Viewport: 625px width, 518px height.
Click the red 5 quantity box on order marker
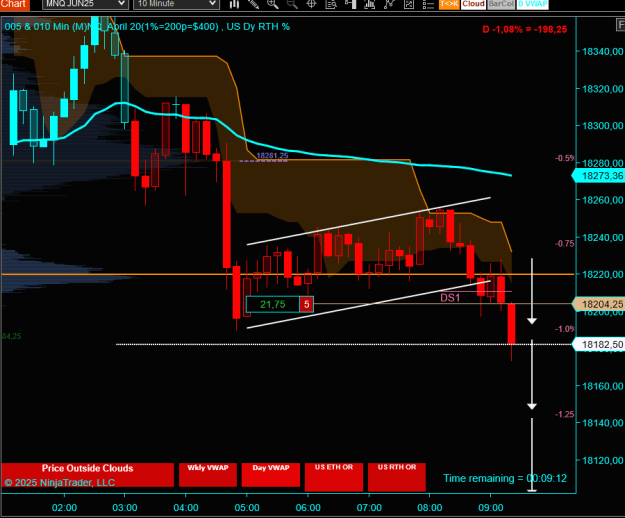click(307, 304)
